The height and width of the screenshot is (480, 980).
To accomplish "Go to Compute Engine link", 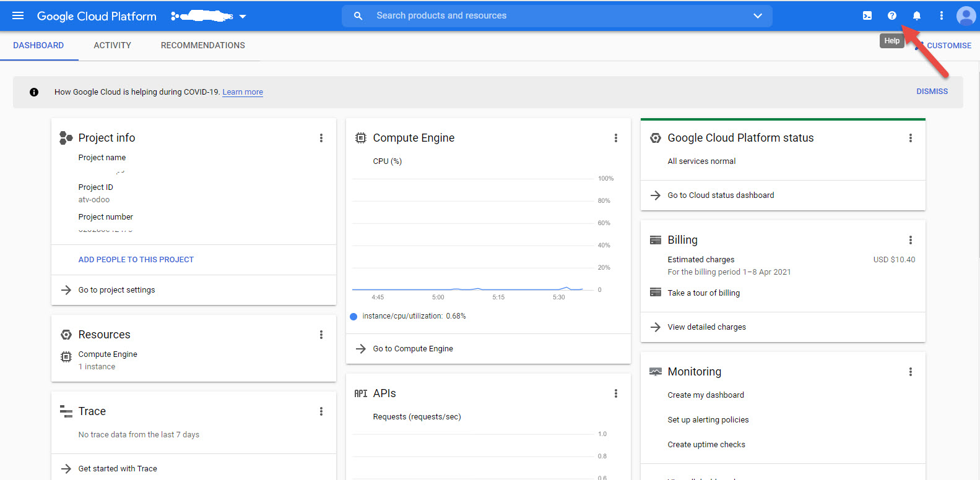I will click(x=413, y=349).
